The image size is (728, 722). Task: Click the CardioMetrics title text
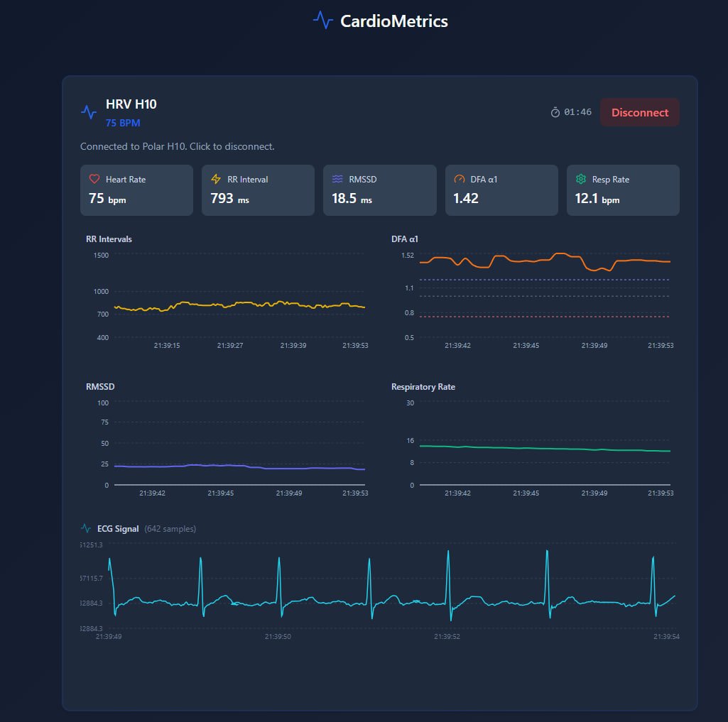(x=393, y=21)
